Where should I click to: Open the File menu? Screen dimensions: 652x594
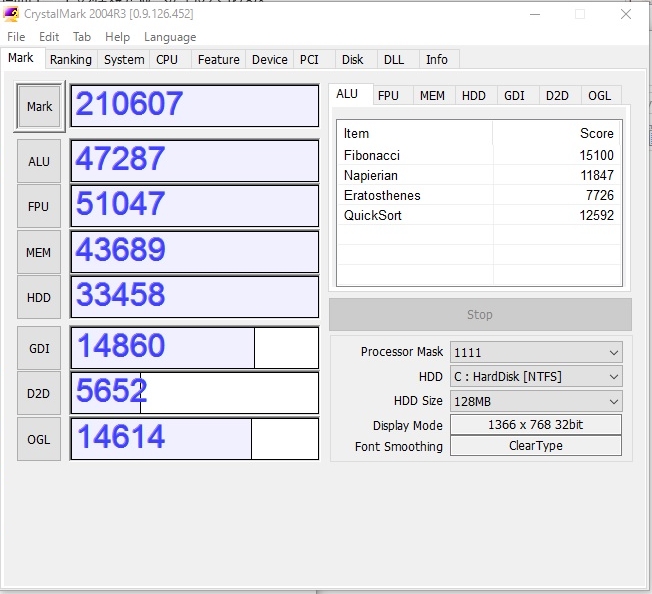pos(16,37)
